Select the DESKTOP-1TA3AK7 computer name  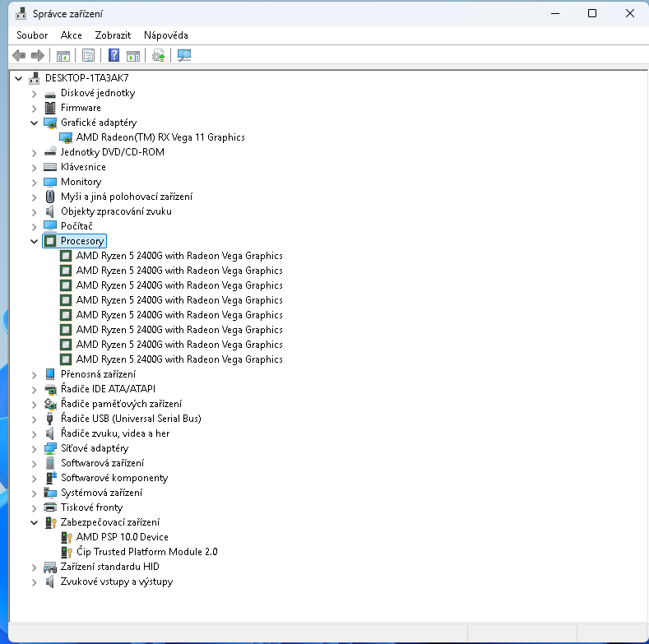86,78
